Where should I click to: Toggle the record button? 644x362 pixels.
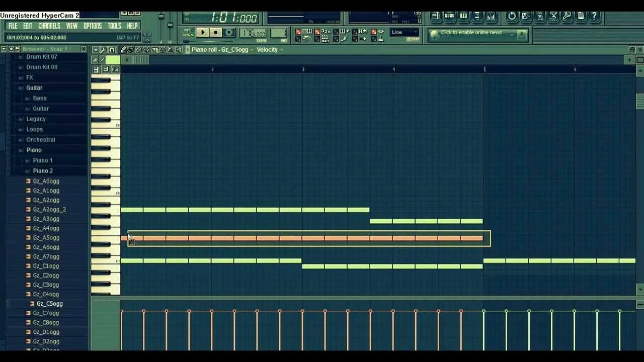(x=228, y=32)
